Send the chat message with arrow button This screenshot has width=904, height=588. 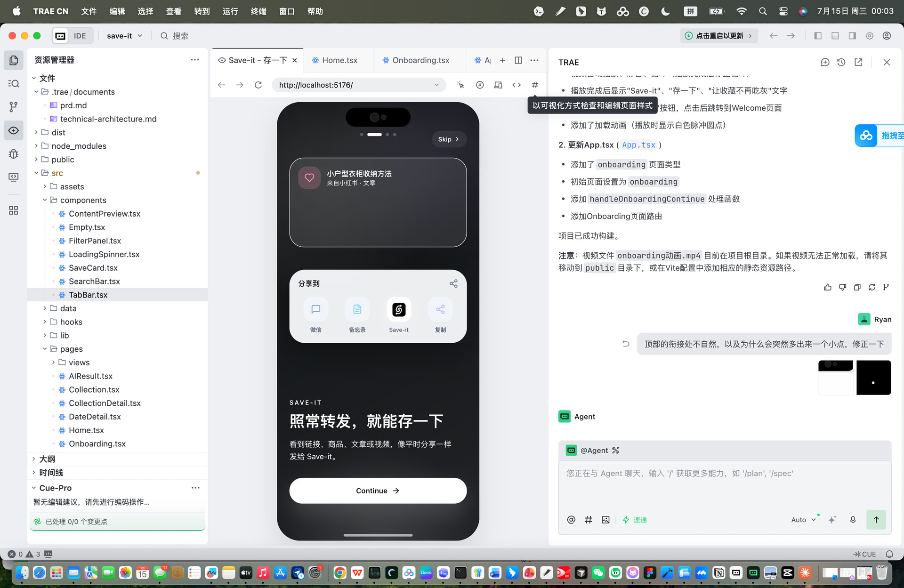(876, 520)
